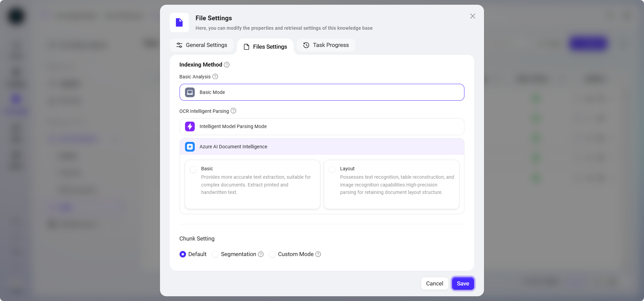Collapse the Azure AI Document Intelligence section
Screen dimensions: 644x301
tap(322, 147)
